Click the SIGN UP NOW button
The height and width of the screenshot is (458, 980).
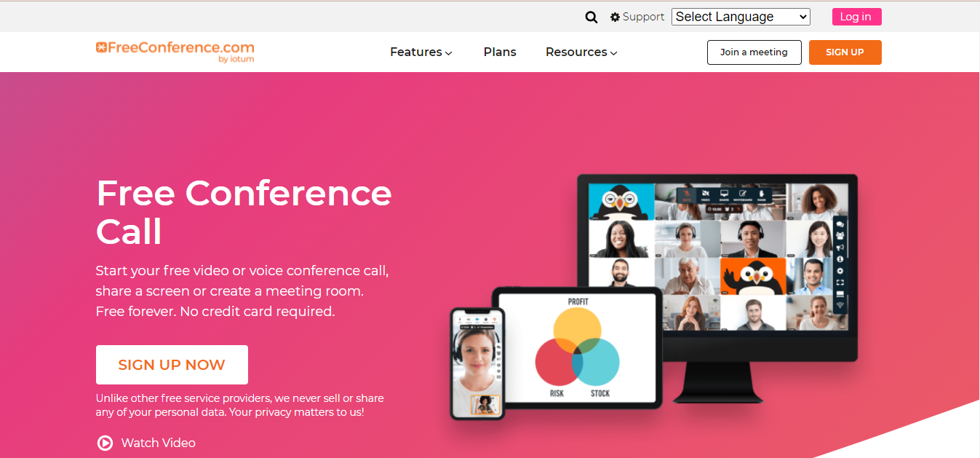coord(172,365)
